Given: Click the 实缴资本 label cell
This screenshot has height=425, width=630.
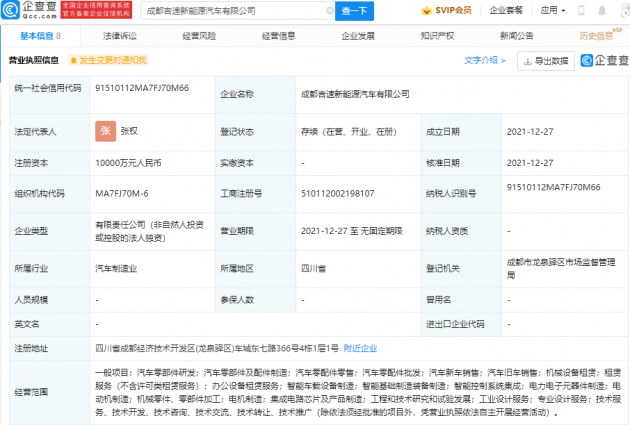Looking at the screenshot, I should (256, 163).
